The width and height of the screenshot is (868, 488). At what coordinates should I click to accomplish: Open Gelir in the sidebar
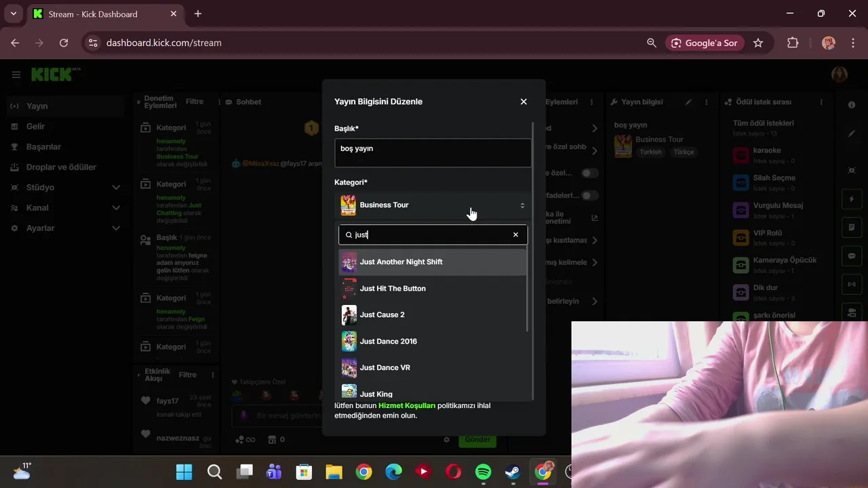pos(65,127)
